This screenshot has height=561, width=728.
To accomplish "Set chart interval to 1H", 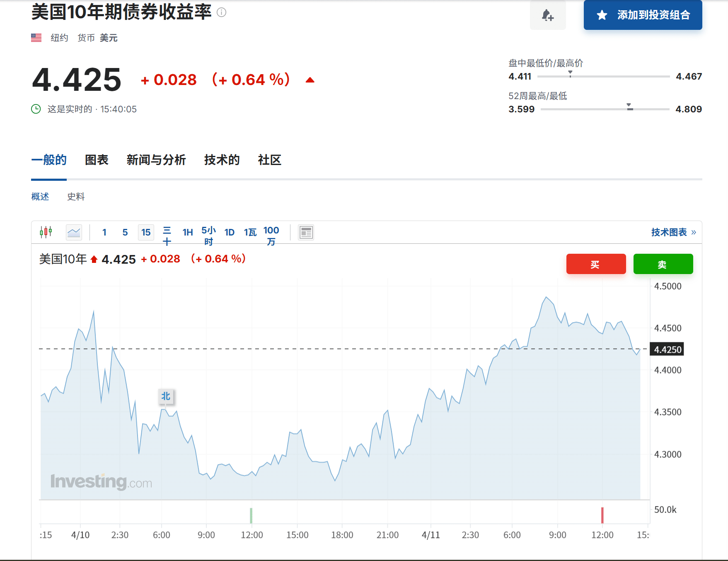I will [x=188, y=232].
